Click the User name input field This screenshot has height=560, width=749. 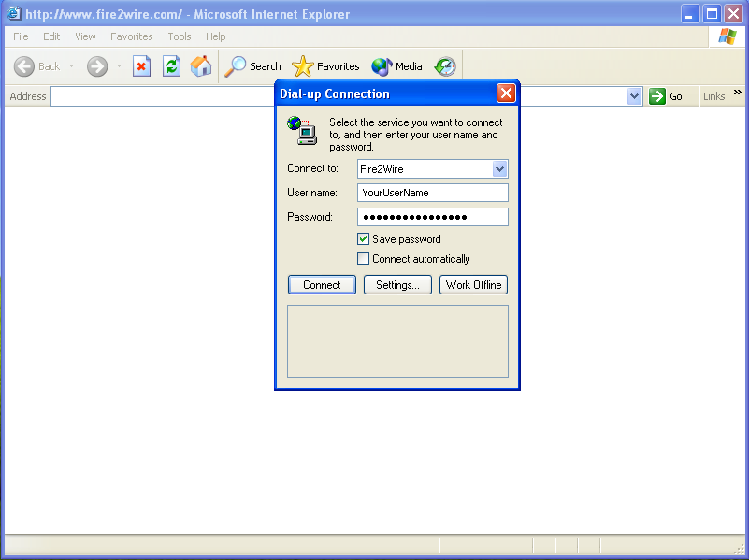tap(432, 193)
